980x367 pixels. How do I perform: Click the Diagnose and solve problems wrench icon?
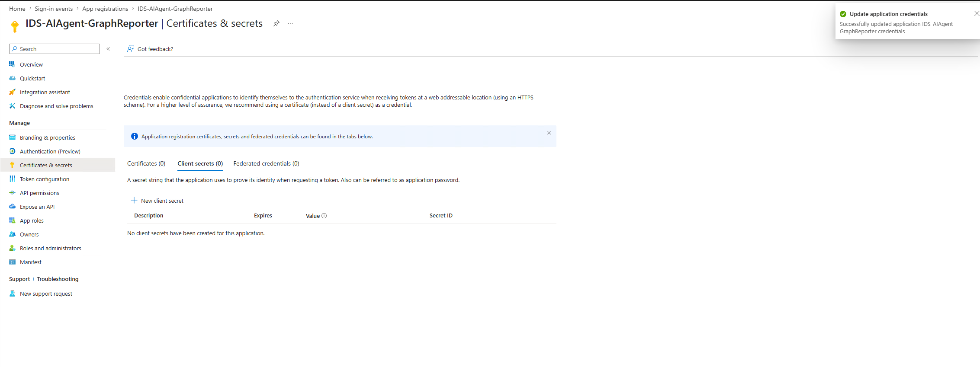point(12,106)
